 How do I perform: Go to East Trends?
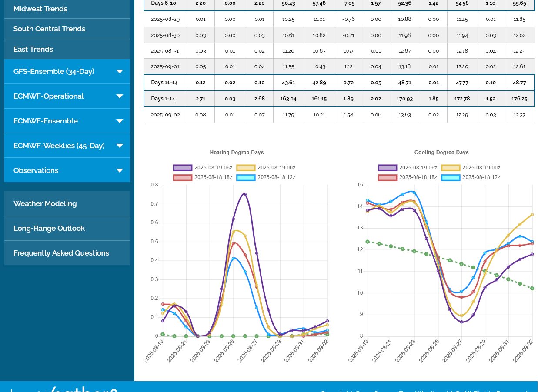point(33,49)
